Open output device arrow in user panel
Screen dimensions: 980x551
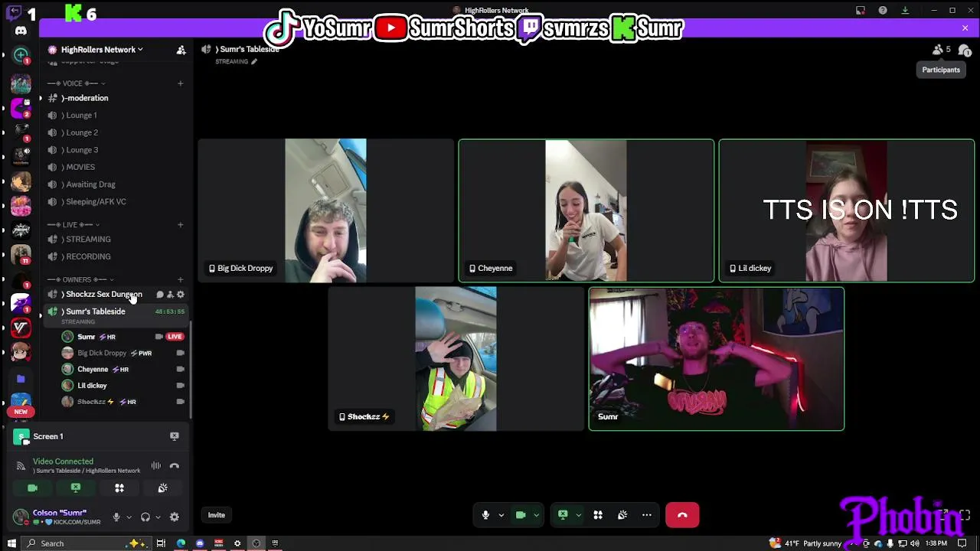coord(158,517)
